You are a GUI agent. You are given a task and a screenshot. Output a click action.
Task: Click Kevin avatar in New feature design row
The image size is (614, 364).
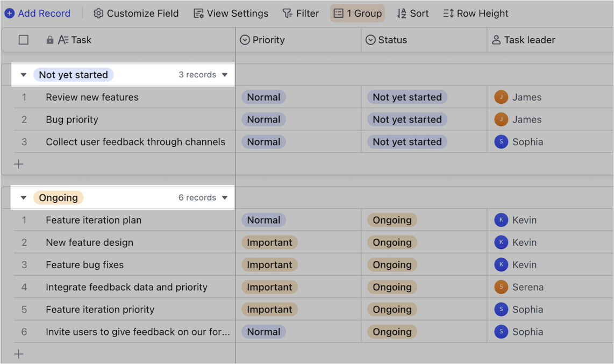click(501, 242)
